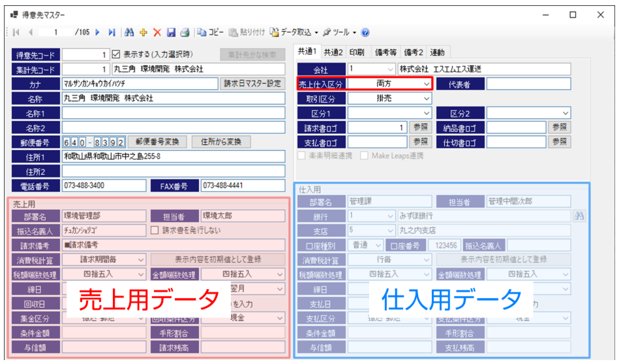Expand the 売上用 金額端数処理 dropdown
The width and height of the screenshot is (621, 364).
(x=280, y=274)
